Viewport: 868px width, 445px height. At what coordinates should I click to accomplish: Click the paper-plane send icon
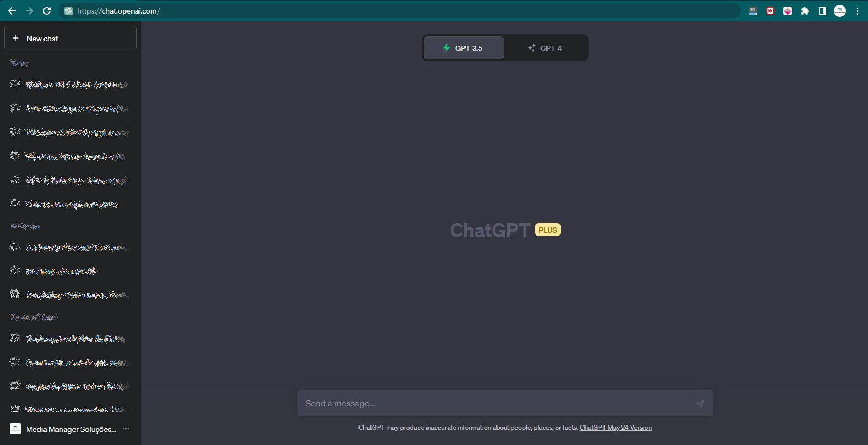click(x=700, y=404)
